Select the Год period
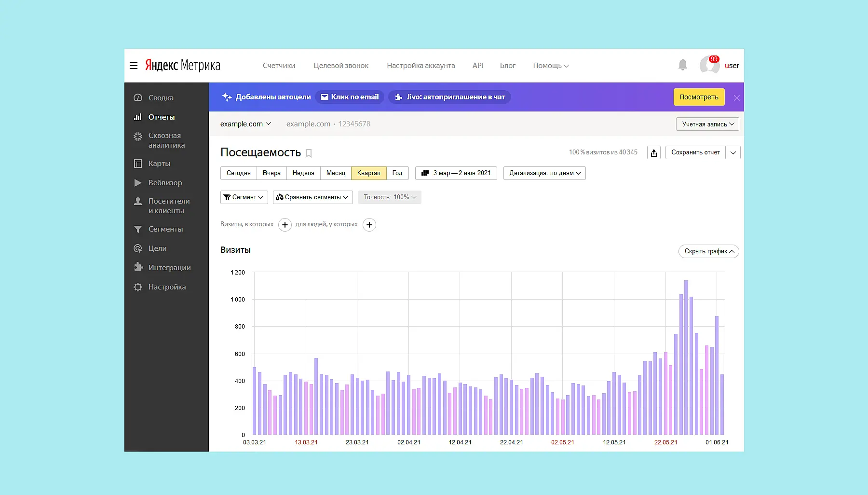Viewport: 868px width, 495px height. 397,173
